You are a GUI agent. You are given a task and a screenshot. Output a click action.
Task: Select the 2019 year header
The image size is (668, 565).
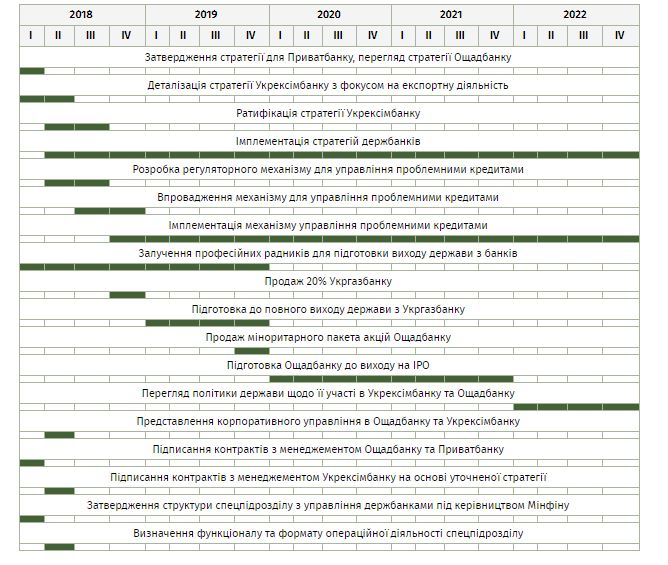point(206,14)
